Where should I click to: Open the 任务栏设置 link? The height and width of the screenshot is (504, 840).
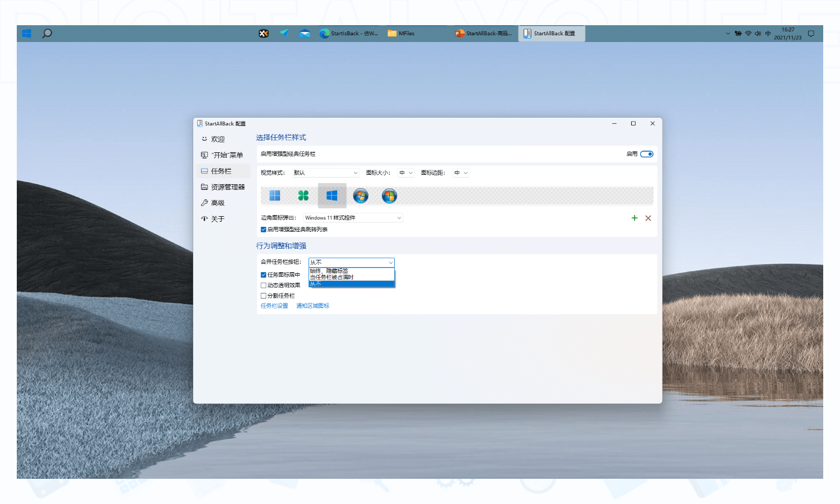274,306
